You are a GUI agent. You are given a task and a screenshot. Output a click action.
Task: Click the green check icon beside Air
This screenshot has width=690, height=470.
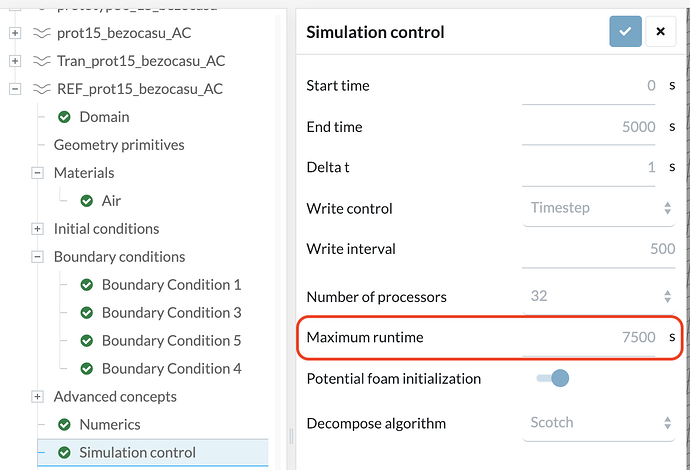pos(86,201)
